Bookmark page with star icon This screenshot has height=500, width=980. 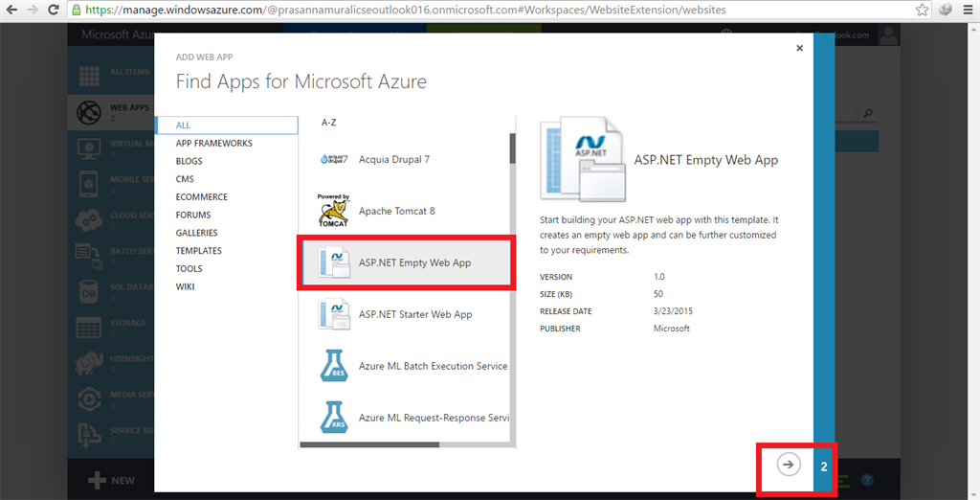click(x=922, y=10)
